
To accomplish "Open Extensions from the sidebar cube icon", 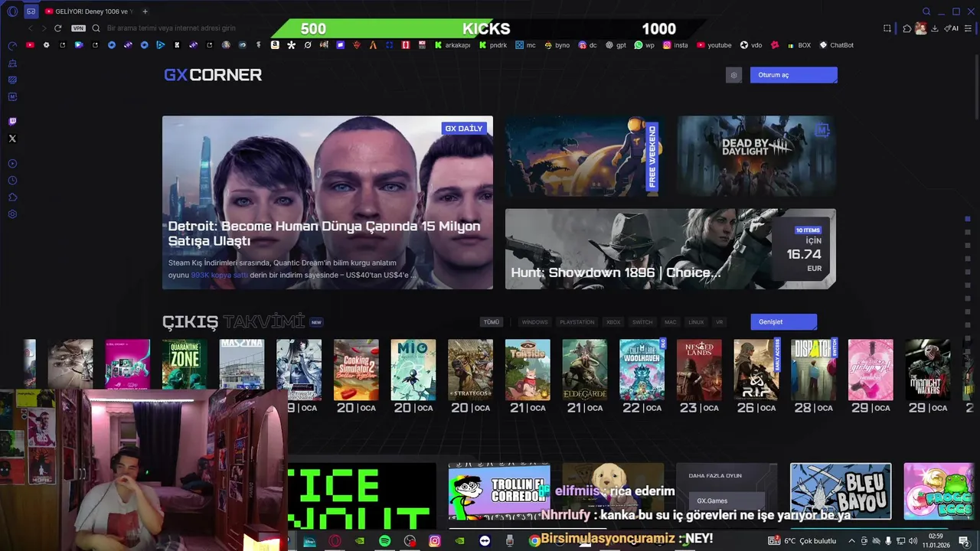I will coord(12,197).
